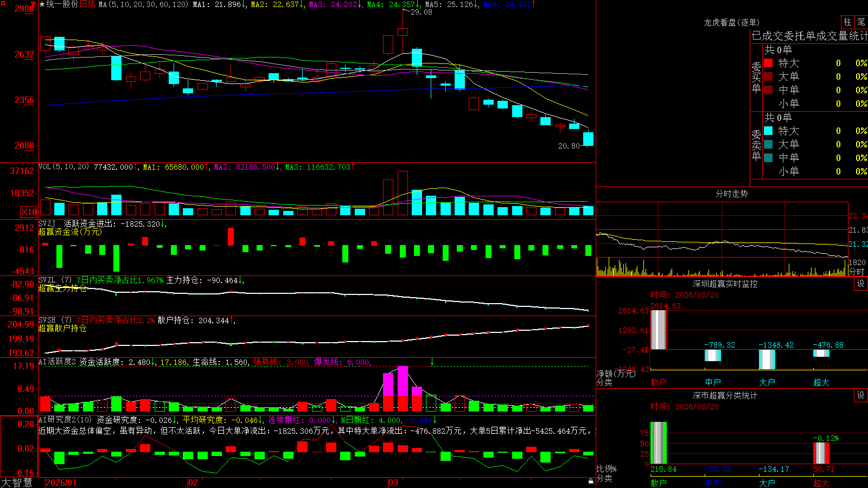
Task: Click the 215.84 value under the 散户 bar
Action: (x=663, y=469)
